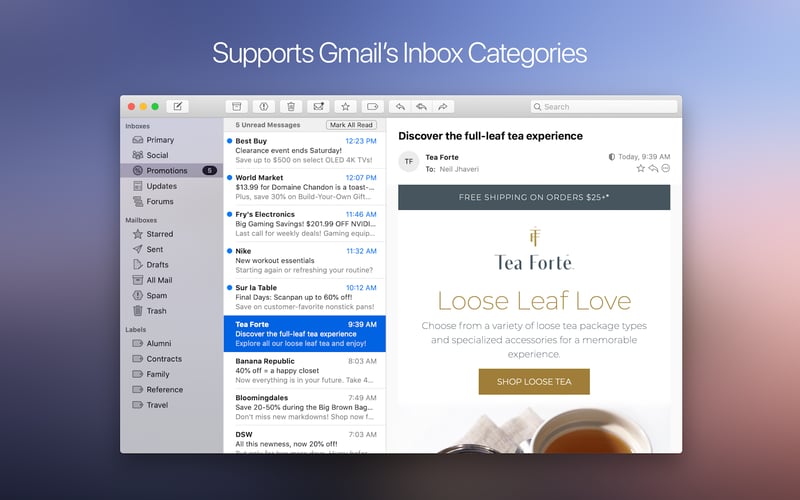
Task: Archive the selected message from the toolbar
Action: click(x=237, y=107)
